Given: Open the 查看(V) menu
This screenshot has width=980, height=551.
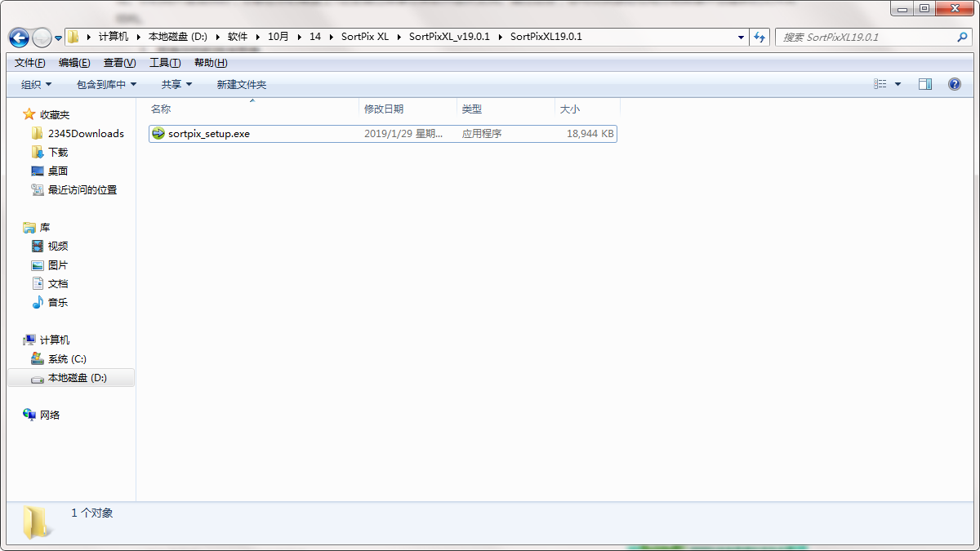Looking at the screenshot, I should click(119, 63).
